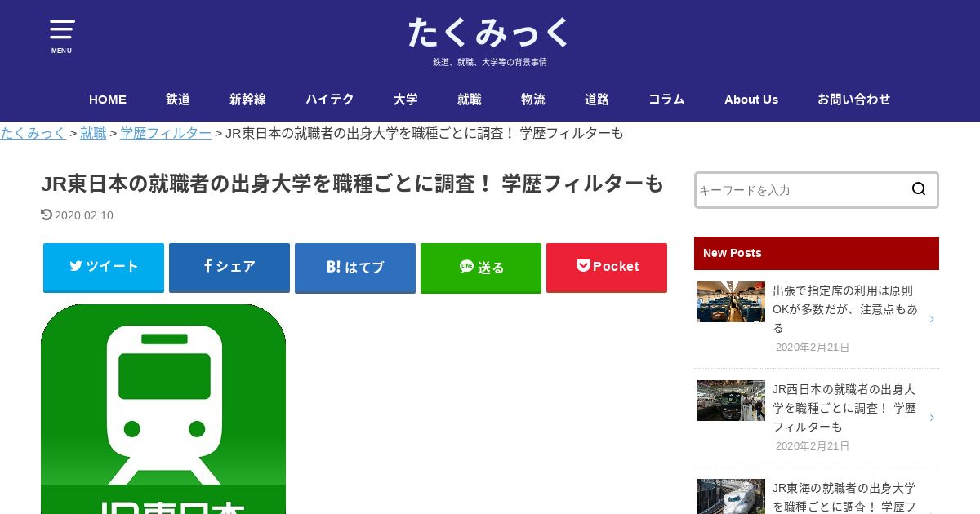Open the hamburger MENU icon
980x514 pixels.
61,36
